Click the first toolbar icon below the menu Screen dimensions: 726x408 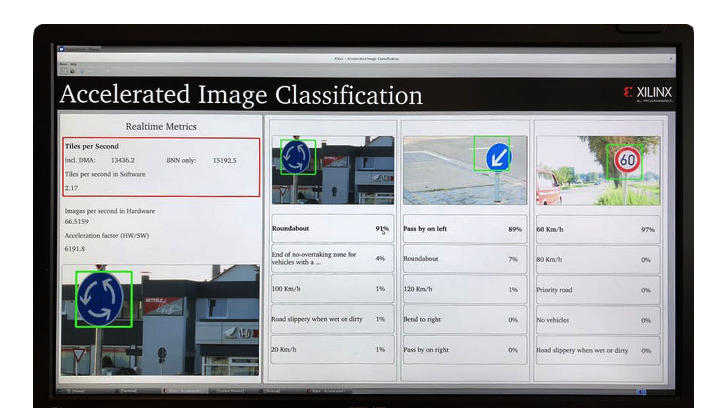tap(64, 71)
